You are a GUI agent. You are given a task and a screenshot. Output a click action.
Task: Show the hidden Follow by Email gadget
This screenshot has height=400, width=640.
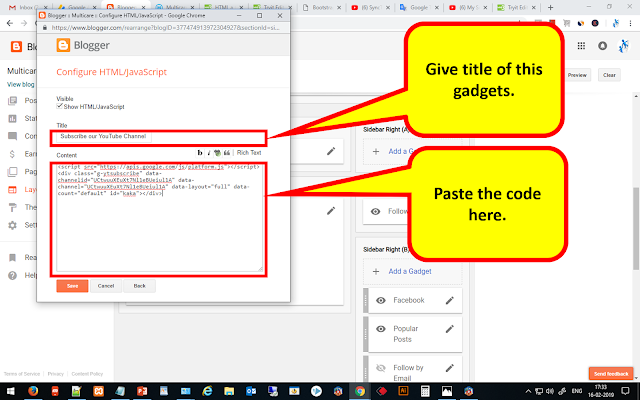coord(381,368)
